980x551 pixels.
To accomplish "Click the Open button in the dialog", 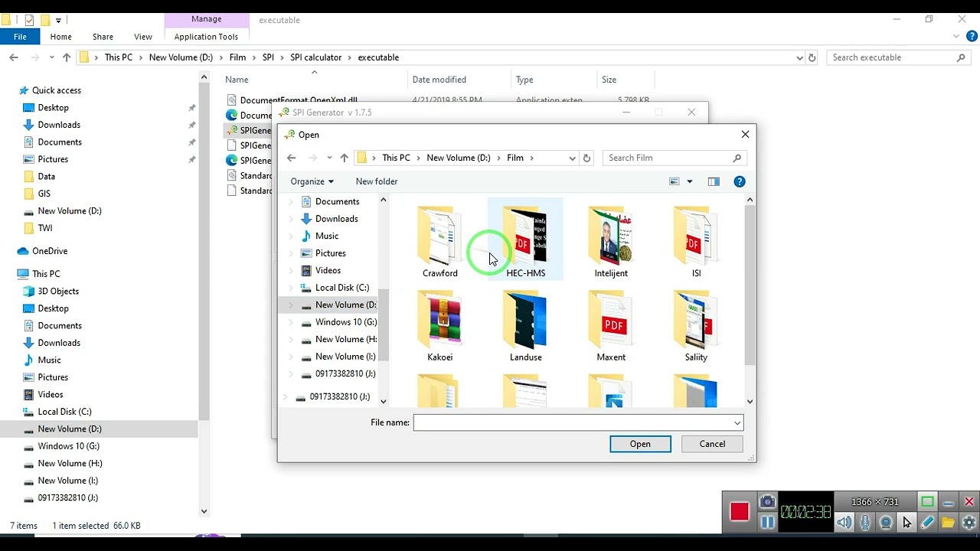I will point(640,444).
